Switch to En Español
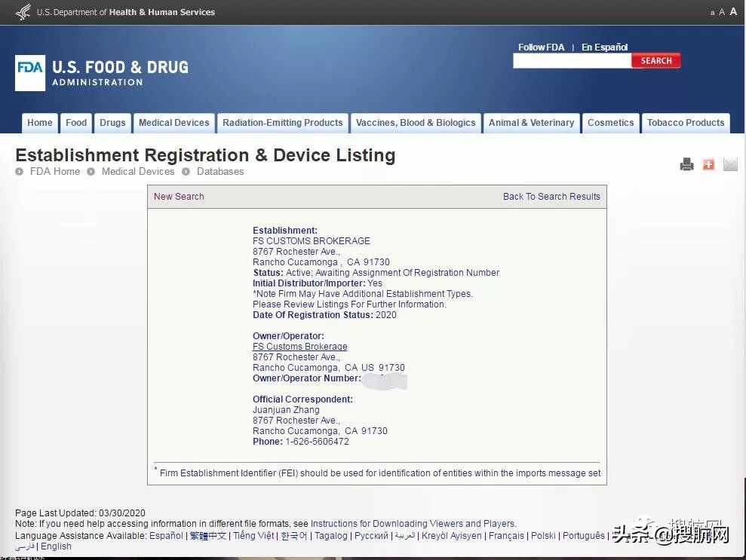 click(x=605, y=47)
